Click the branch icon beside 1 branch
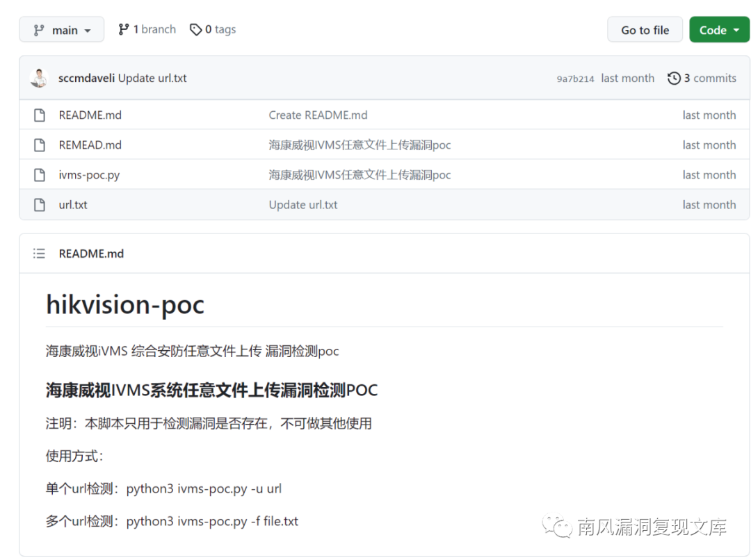This screenshot has width=751, height=560. 124,30
